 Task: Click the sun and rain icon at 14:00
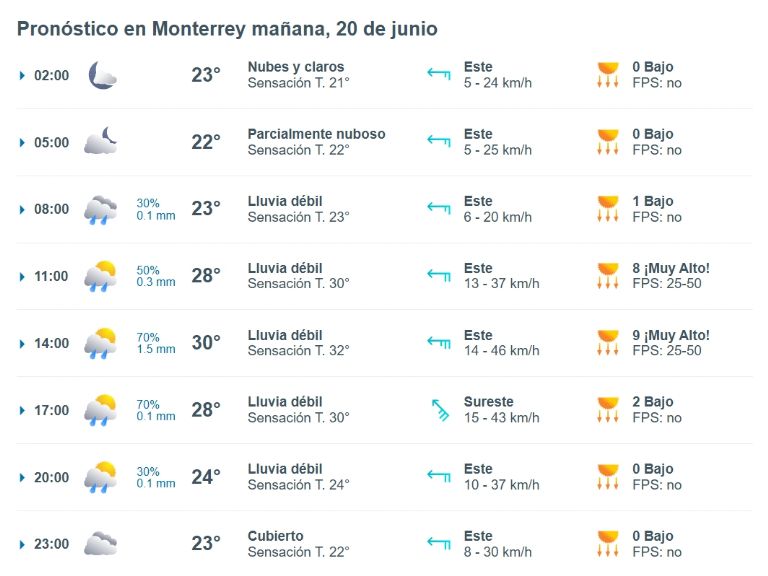pyautogui.click(x=100, y=343)
